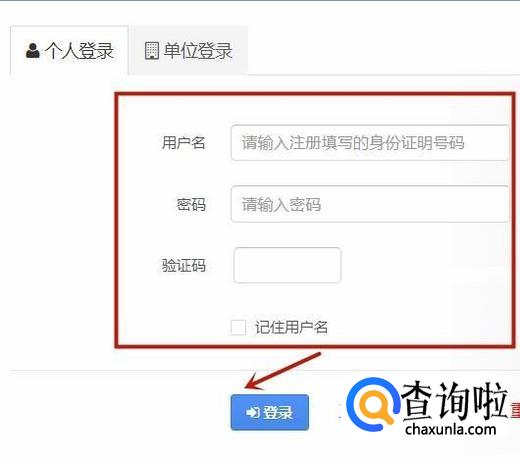Image resolution: width=520 pixels, height=460 pixels.
Task: Switch to the 个人登录 tab
Action: pos(69,50)
